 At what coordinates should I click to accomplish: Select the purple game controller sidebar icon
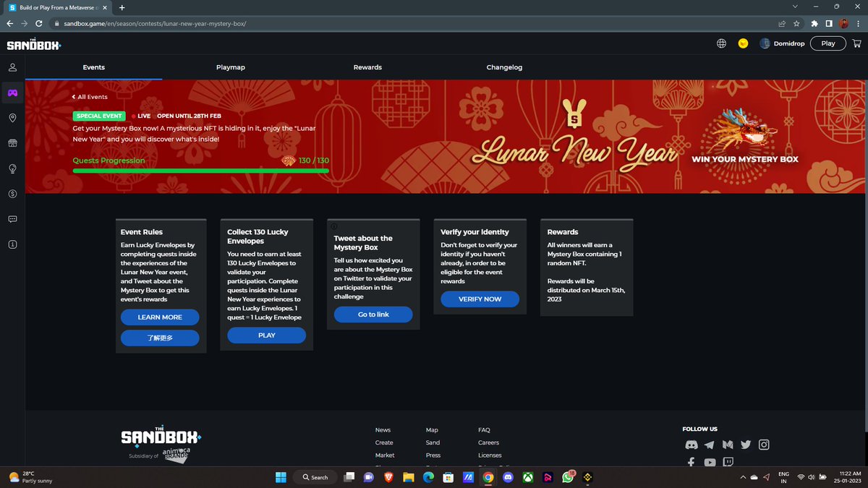pyautogui.click(x=12, y=93)
